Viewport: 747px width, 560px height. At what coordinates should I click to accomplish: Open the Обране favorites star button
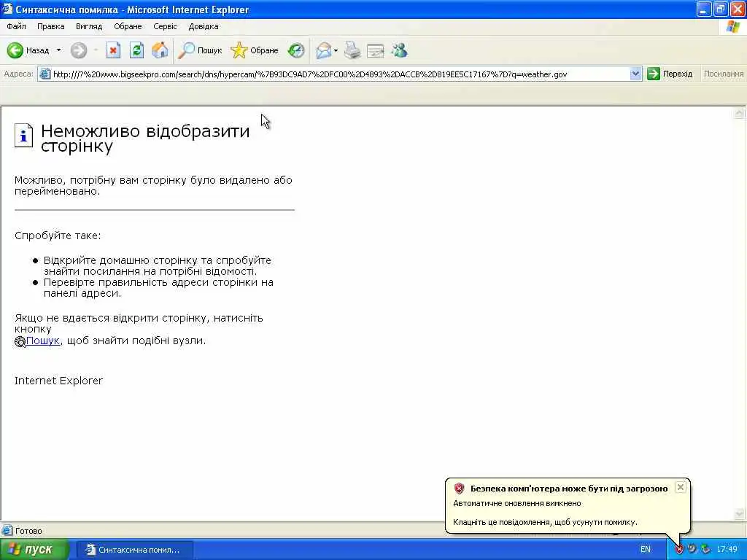255,50
